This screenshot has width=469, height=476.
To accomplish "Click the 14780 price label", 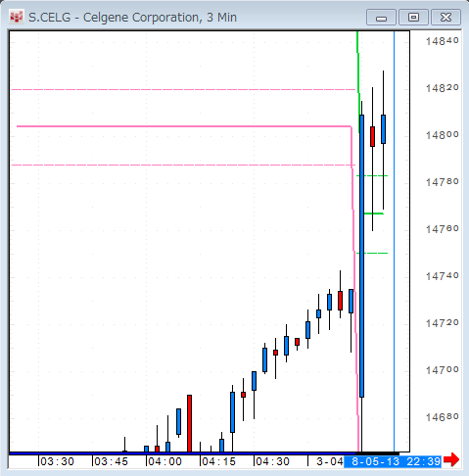I will pos(443,182).
